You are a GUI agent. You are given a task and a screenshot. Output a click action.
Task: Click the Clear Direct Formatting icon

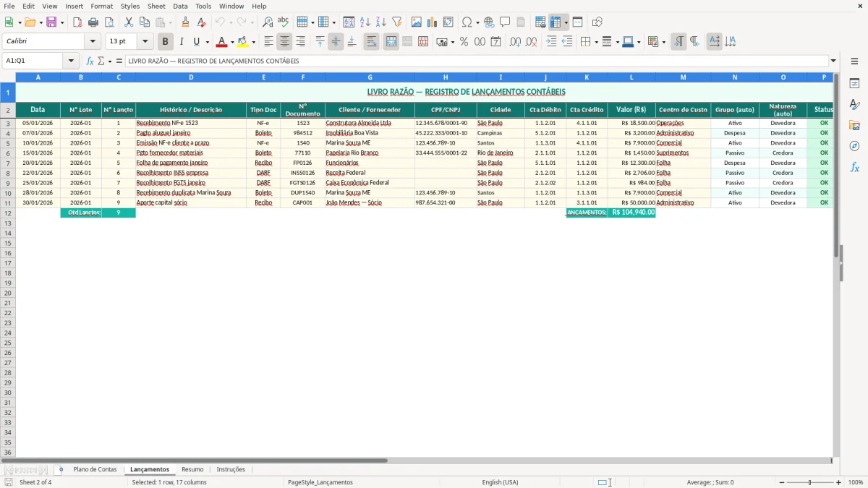200,22
